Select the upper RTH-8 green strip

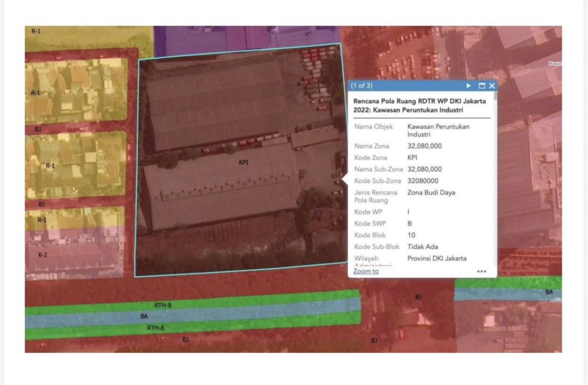[x=163, y=305]
